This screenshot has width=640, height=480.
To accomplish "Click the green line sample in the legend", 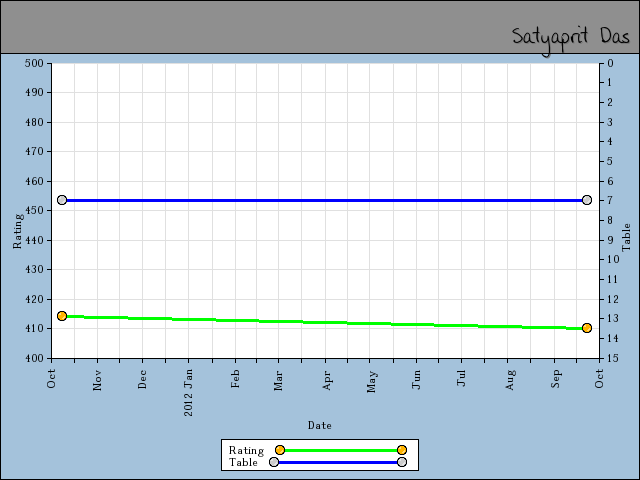I will pyautogui.click(x=341, y=450).
